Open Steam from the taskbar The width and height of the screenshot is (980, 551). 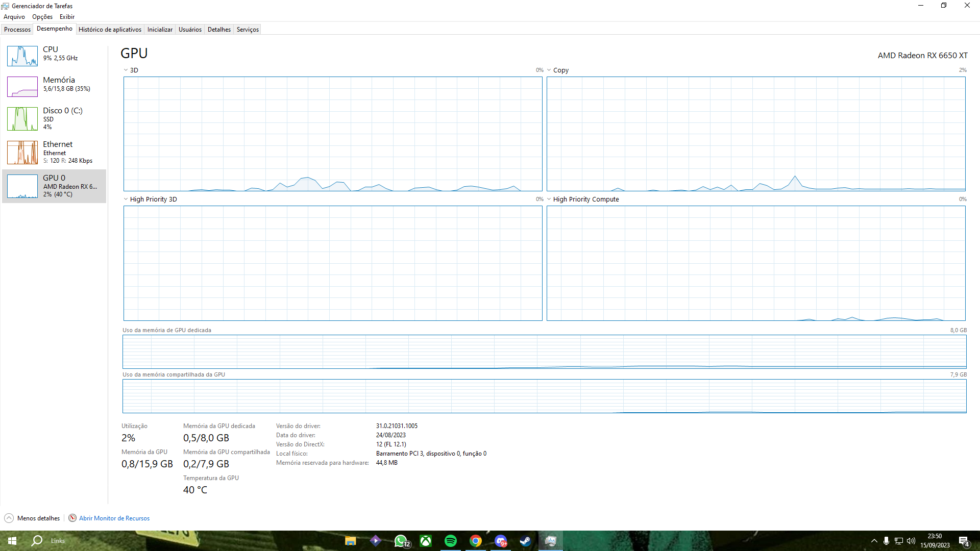526,541
